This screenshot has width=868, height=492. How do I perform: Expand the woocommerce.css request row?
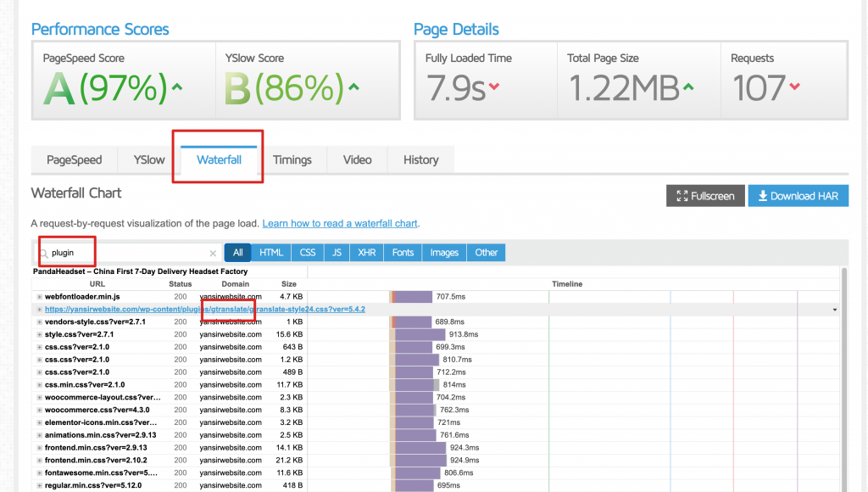(x=39, y=410)
